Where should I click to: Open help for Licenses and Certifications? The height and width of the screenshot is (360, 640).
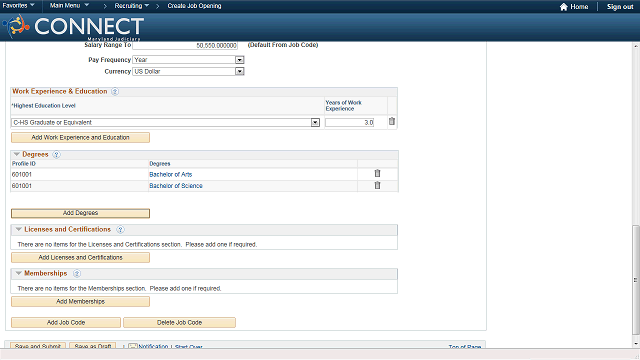click(120, 229)
